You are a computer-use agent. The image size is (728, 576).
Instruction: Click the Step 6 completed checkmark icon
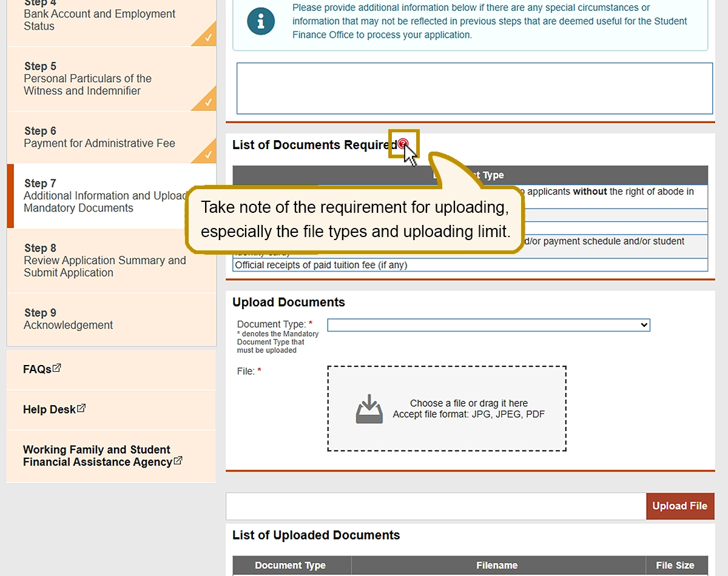tap(207, 154)
